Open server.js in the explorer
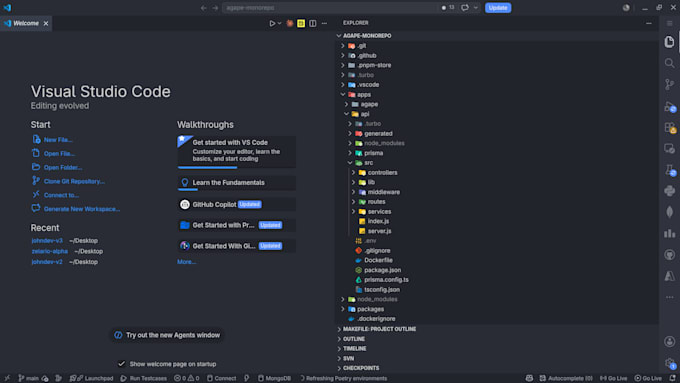 (379, 231)
